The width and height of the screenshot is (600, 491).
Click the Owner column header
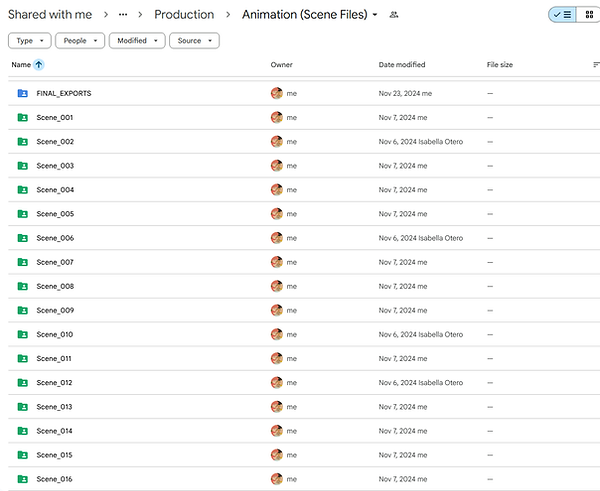(281, 65)
